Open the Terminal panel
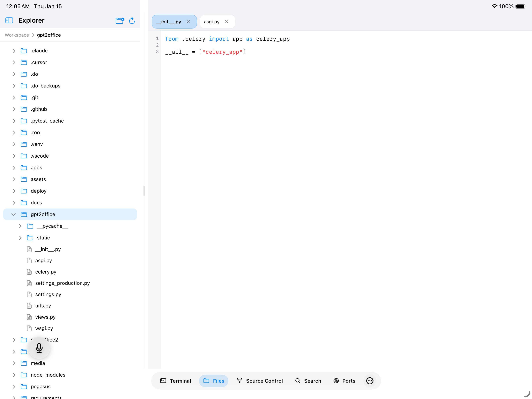The height and width of the screenshot is (399, 532). 176,381
